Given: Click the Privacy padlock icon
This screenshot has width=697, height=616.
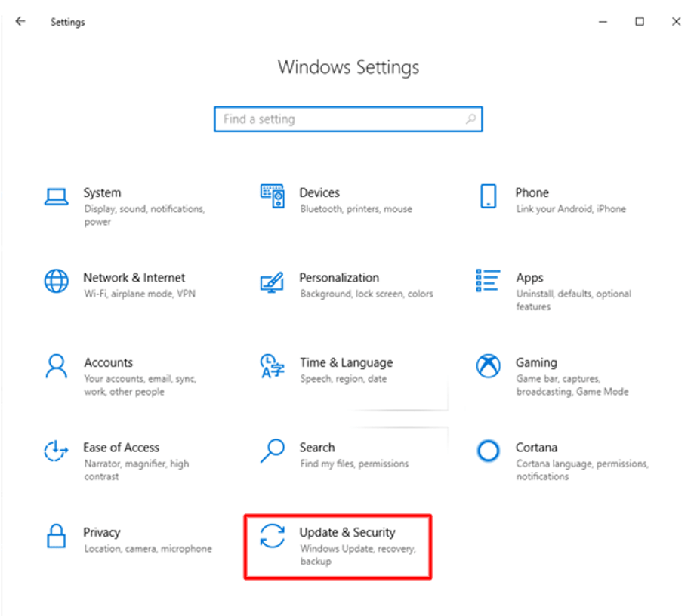Looking at the screenshot, I should 57,536.
